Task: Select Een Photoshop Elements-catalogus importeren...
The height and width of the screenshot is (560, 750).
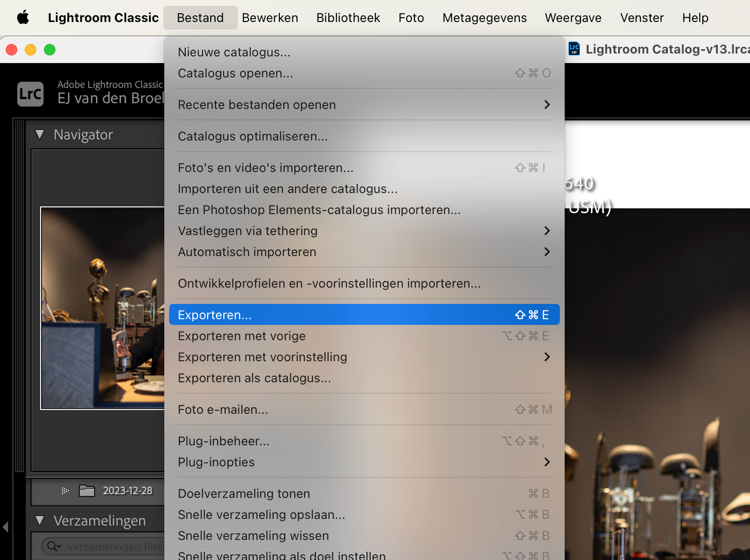Action: click(364, 210)
